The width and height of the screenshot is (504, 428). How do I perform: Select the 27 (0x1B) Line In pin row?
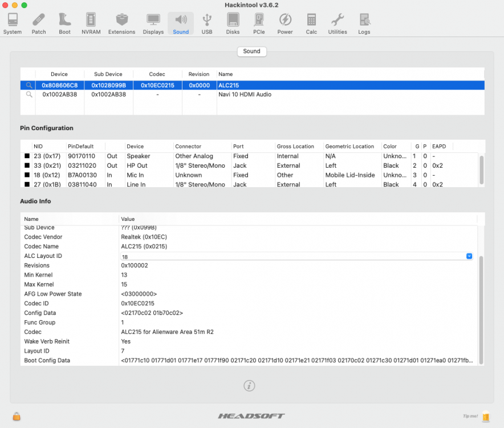click(249, 184)
